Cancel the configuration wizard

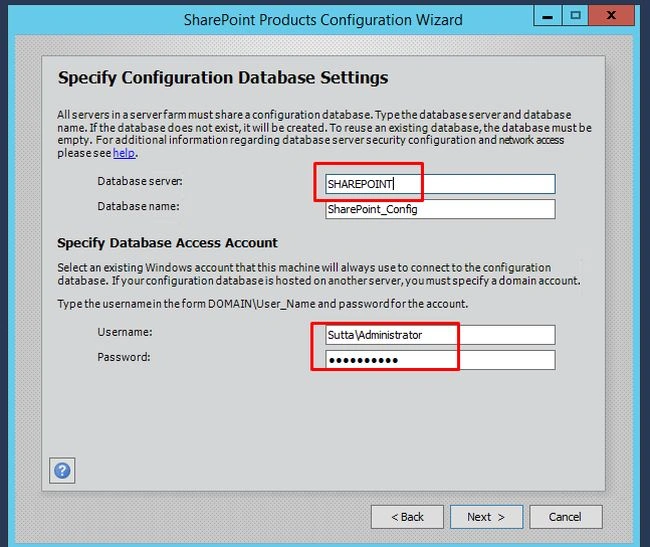(x=566, y=517)
